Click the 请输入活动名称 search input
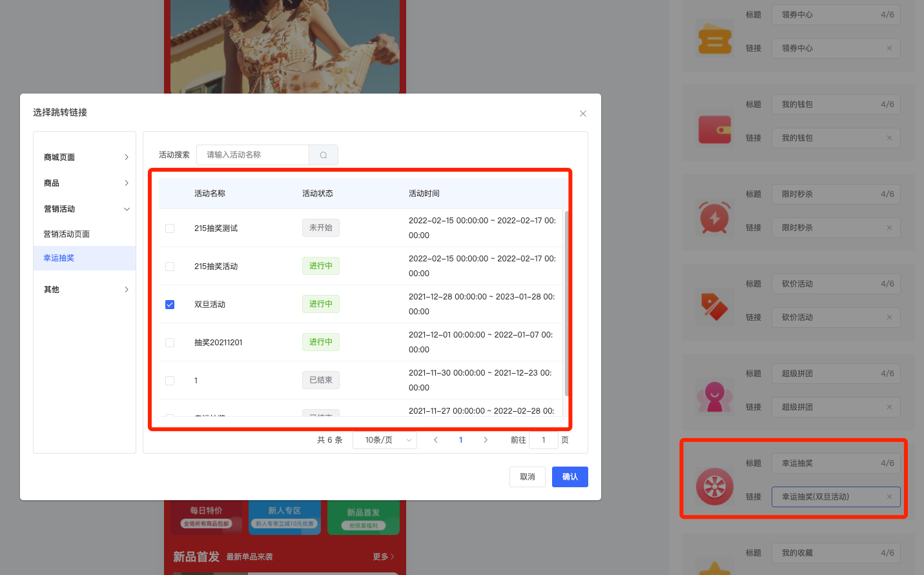924x575 pixels. pyautogui.click(x=253, y=155)
